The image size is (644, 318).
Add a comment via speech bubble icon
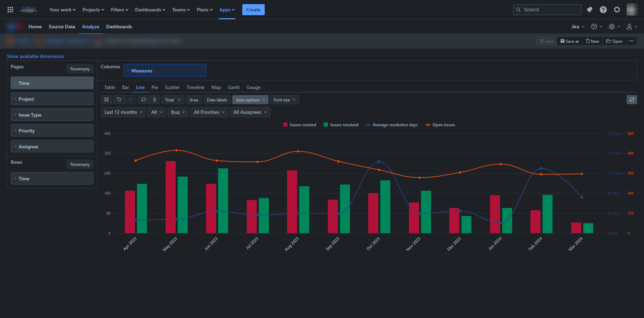click(144, 100)
